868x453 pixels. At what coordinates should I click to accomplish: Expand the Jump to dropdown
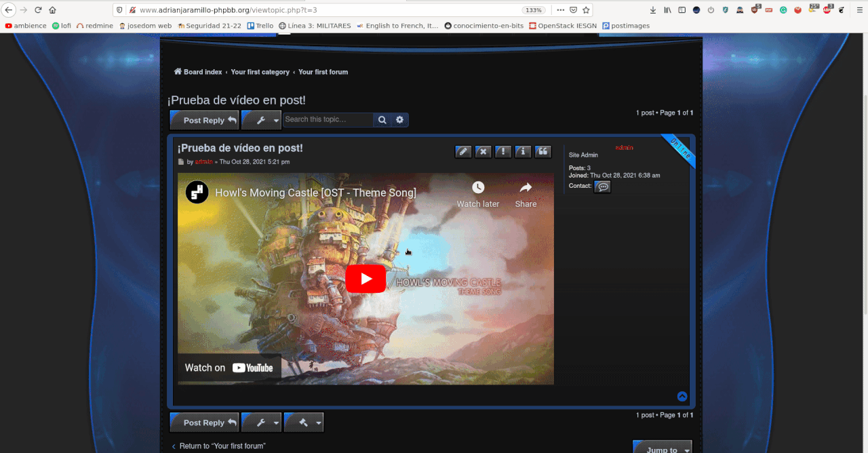663,448
